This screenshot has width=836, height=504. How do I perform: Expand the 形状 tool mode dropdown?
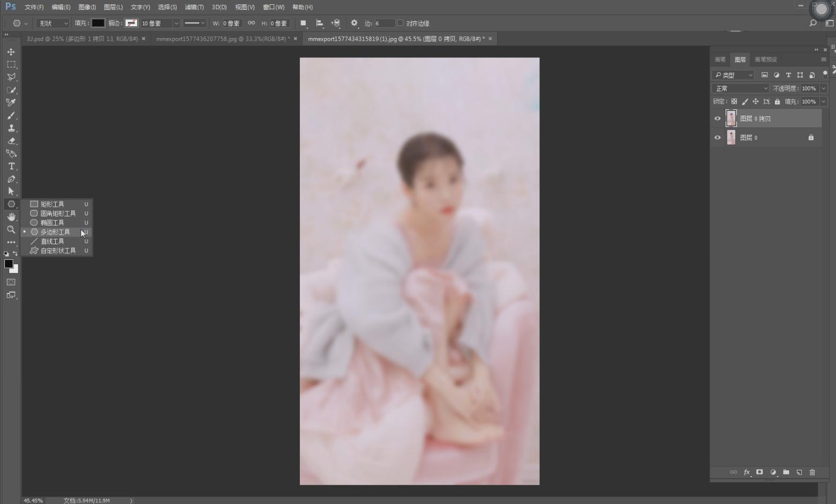coord(53,23)
